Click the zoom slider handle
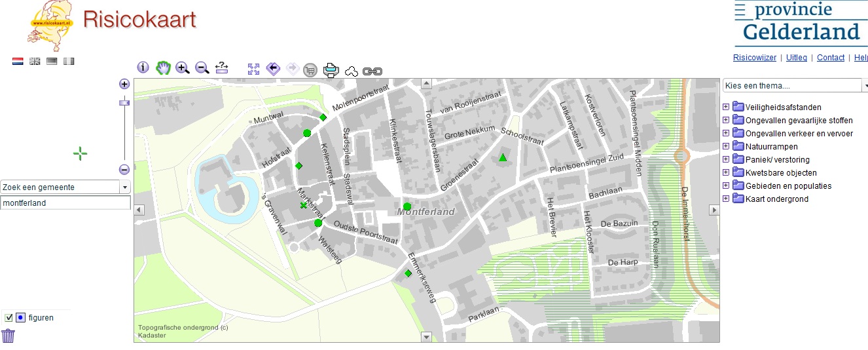The image size is (868, 350). pyautogui.click(x=124, y=102)
